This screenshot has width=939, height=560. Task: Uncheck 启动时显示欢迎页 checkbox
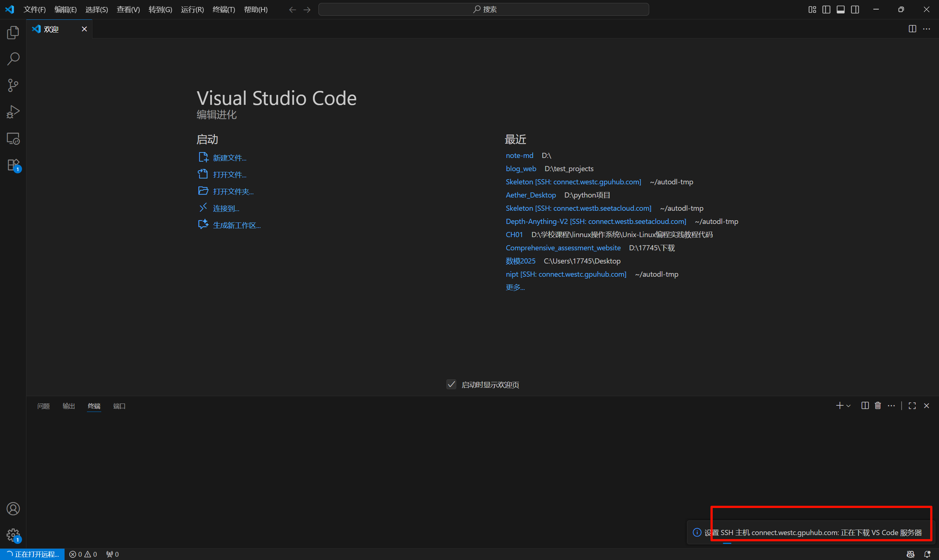451,384
